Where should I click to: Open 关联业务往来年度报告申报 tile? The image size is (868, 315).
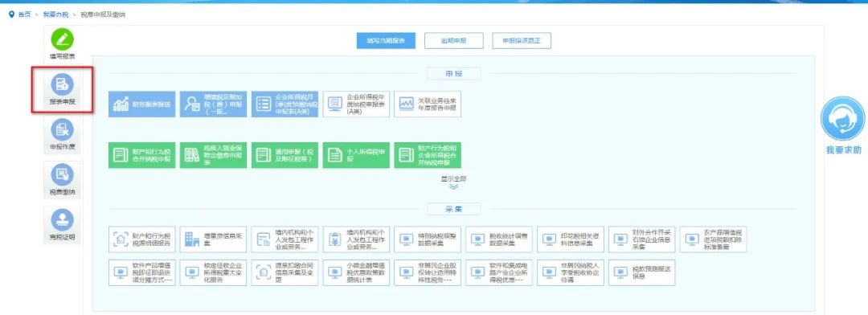pyautogui.click(x=428, y=104)
